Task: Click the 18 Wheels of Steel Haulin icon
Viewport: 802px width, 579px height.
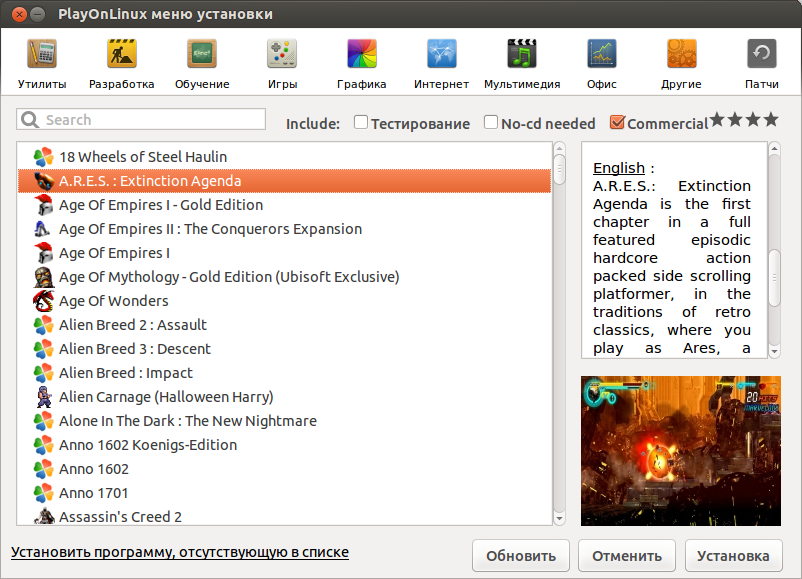Action: (43, 157)
